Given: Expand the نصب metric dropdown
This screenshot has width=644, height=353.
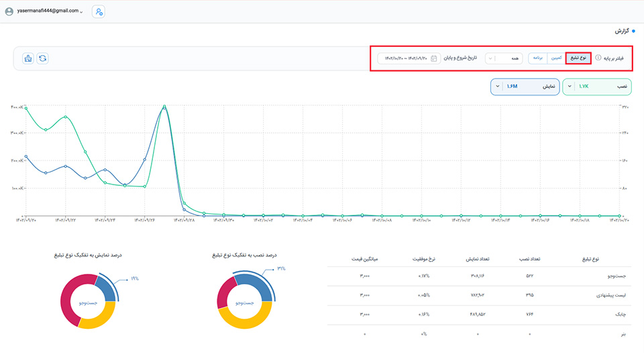Looking at the screenshot, I should (x=570, y=86).
